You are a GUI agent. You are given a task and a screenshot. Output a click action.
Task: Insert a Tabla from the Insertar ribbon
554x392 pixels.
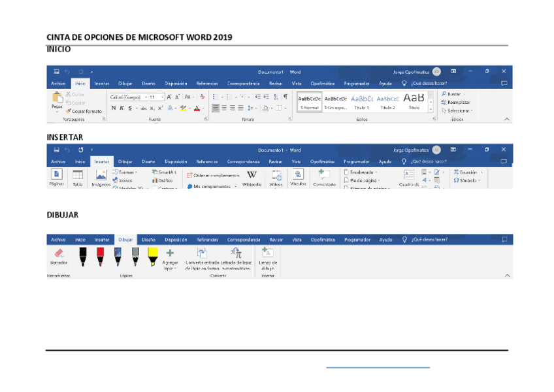pyautogui.click(x=78, y=176)
